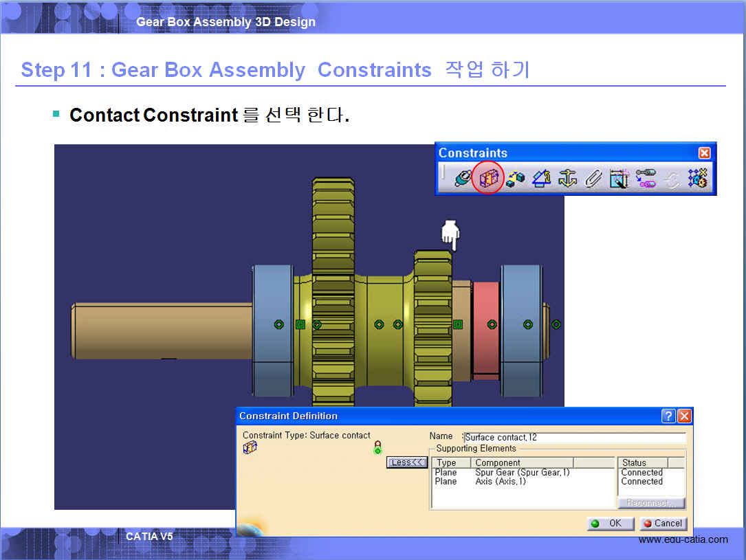Click the Component column header
The width and height of the screenshot is (746, 560).
pyautogui.click(x=523, y=463)
